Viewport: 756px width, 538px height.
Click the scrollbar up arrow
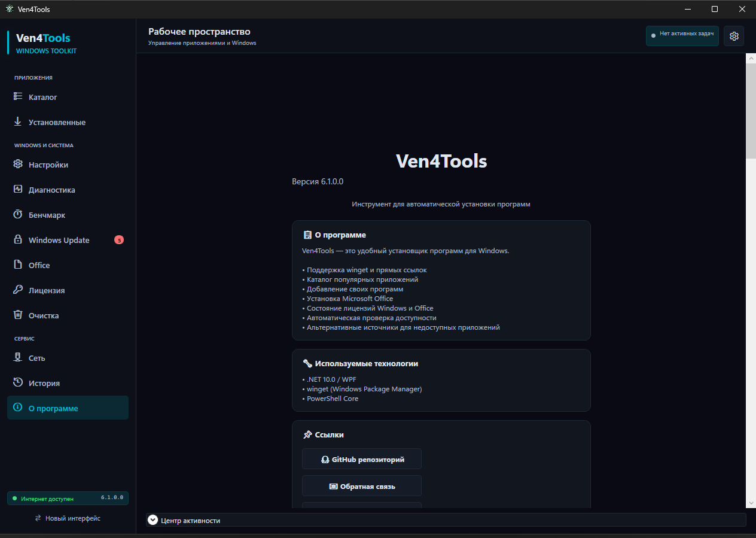point(751,58)
